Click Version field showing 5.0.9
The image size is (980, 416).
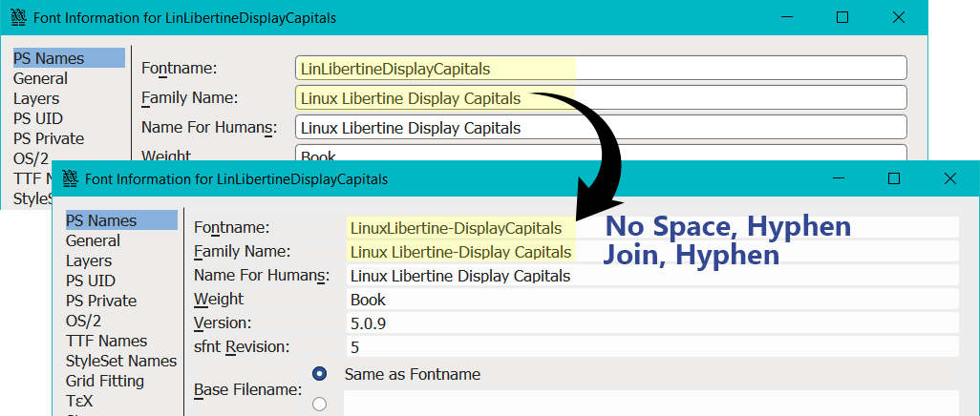click(x=652, y=322)
